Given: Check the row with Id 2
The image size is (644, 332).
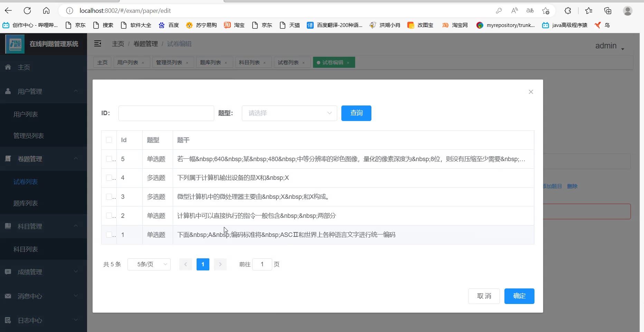Looking at the screenshot, I should (x=109, y=216).
